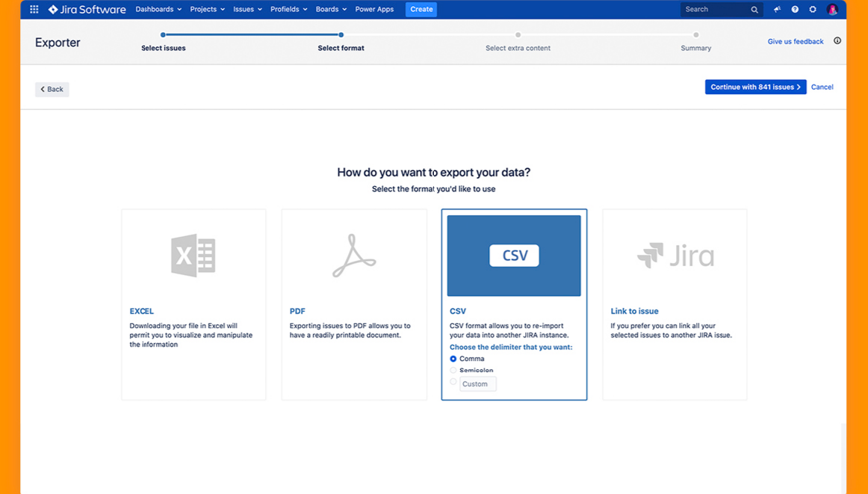Image resolution: width=868 pixels, height=494 pixels.
Task: Click the search magnifier icon
Action: tap(754, 9)
